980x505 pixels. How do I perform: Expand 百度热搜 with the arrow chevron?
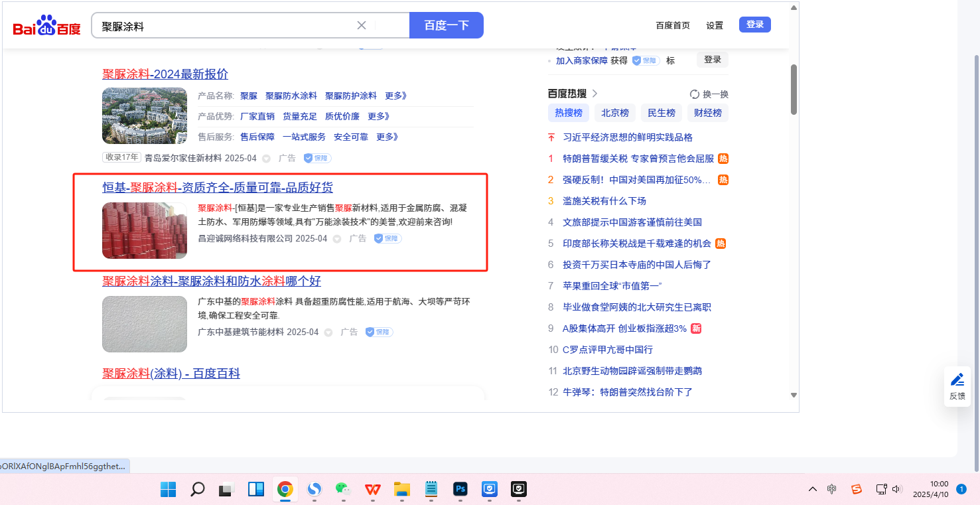point(595,94)
